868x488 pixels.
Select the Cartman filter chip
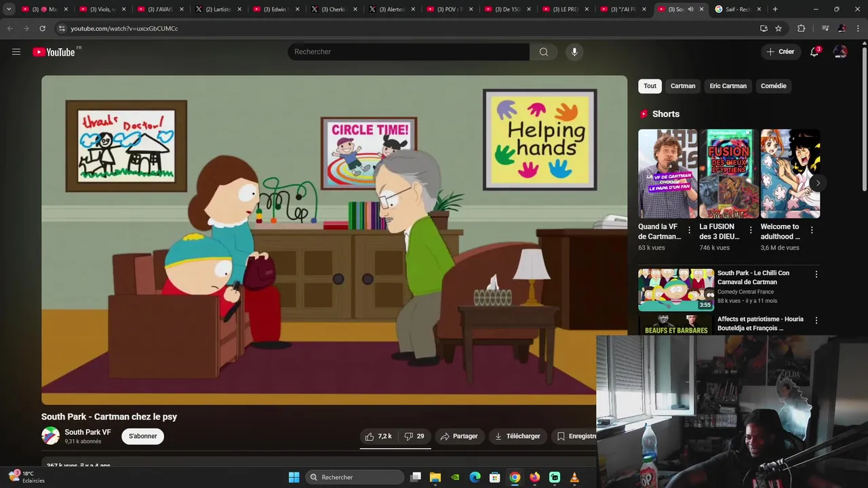click(x=683, y=86)
